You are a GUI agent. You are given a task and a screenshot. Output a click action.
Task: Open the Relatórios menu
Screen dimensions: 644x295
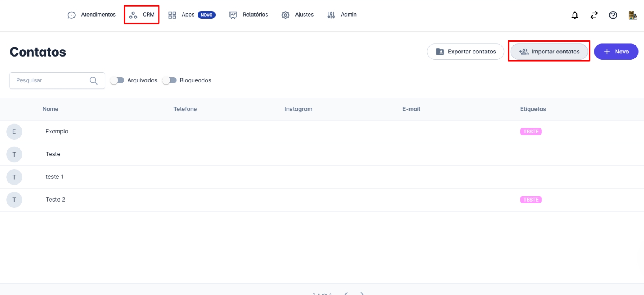pyautogui.click(x=249, y=15)
